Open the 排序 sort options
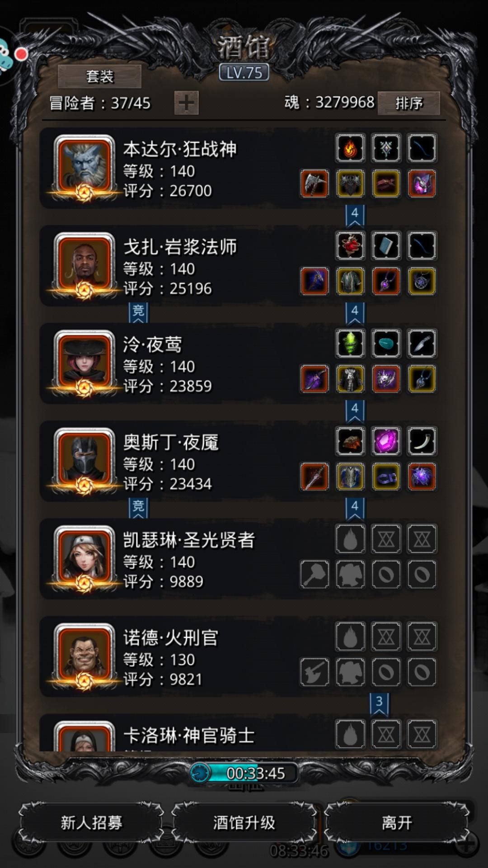The width and height of the screenshot is (488, 868). pos(409,103)
